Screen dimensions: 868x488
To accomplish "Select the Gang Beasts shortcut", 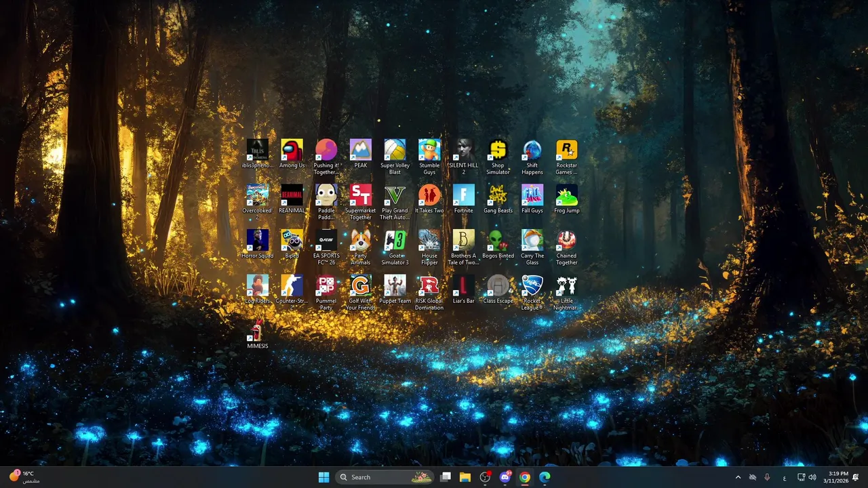I will click(498, 199).
